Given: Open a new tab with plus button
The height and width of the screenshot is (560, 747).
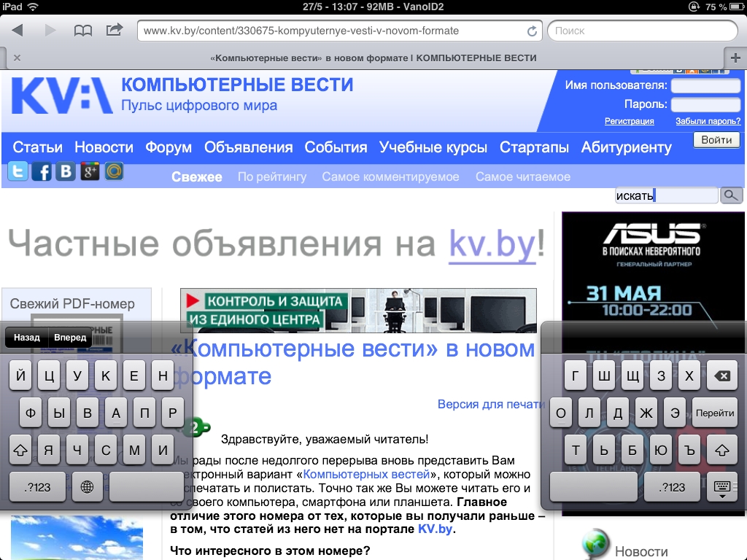Looking at the screenshot, I should click(x=735, y=58).
